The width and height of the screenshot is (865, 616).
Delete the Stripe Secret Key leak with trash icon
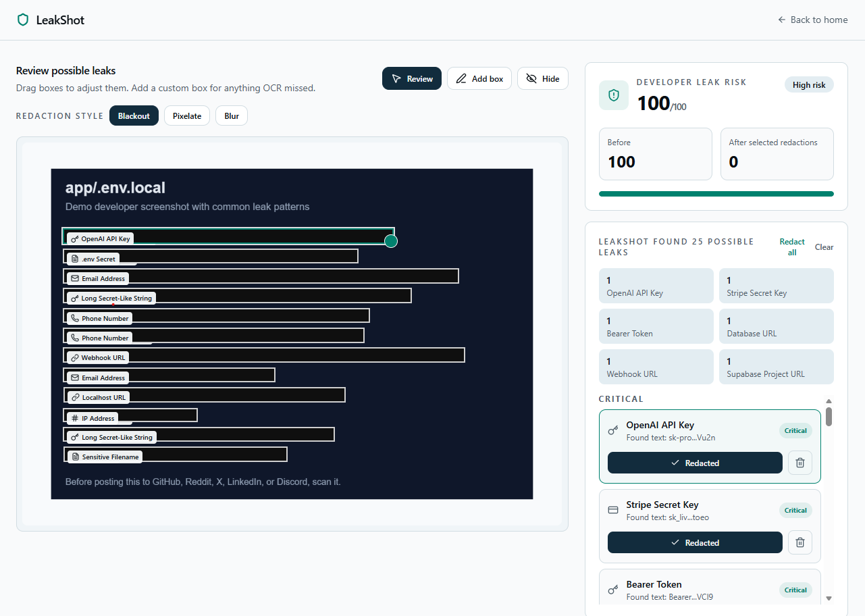[800, 542]
